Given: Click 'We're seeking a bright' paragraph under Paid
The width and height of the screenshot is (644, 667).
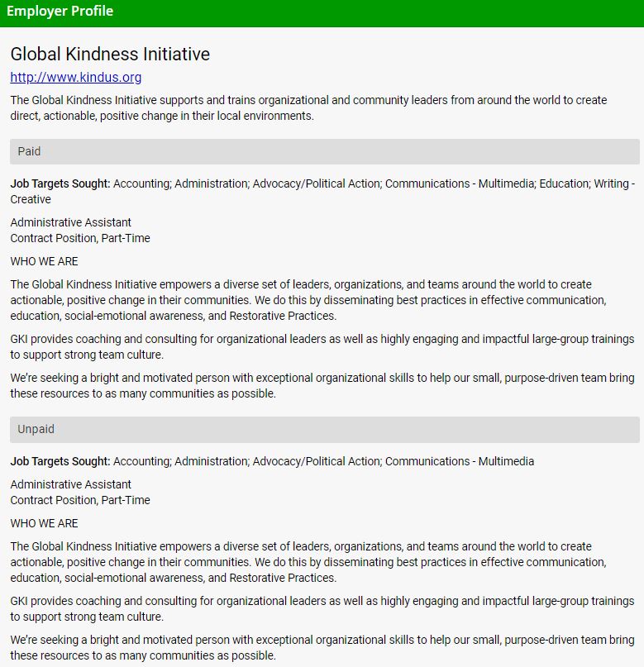Looking at the screenshot, I should point(322,386).
